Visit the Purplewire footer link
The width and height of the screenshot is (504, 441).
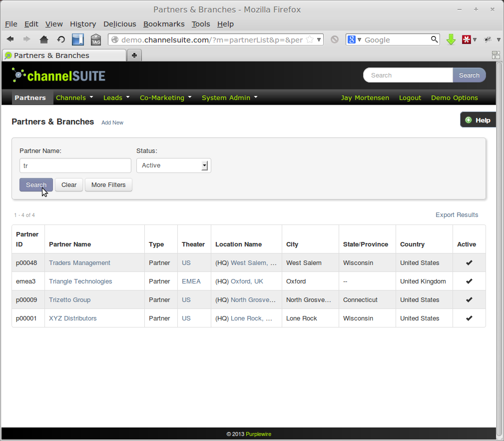coord(258,434)
